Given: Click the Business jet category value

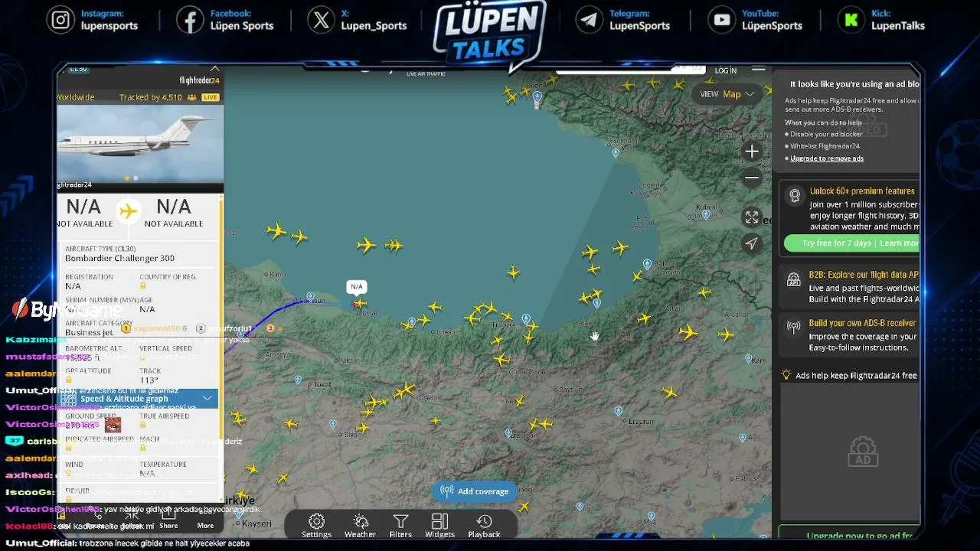Looking at the screenshot, I should (90, 332).
